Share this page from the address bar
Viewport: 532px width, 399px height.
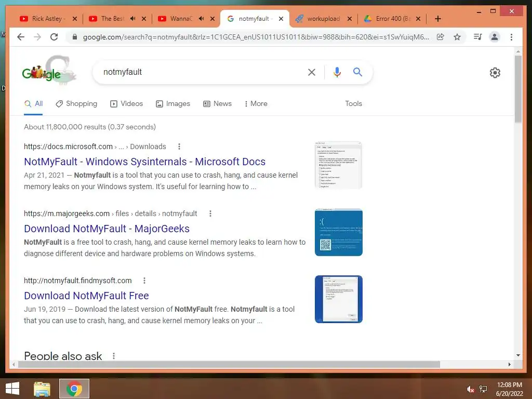coord(441,37)
